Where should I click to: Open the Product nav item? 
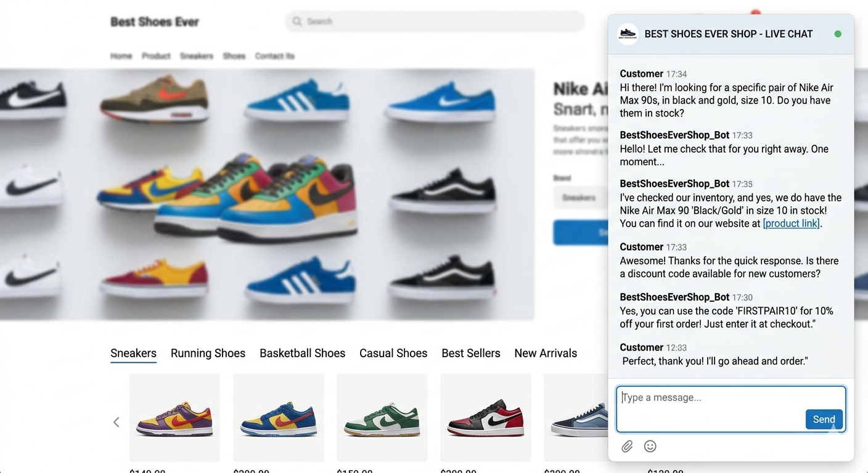point(156,56)
